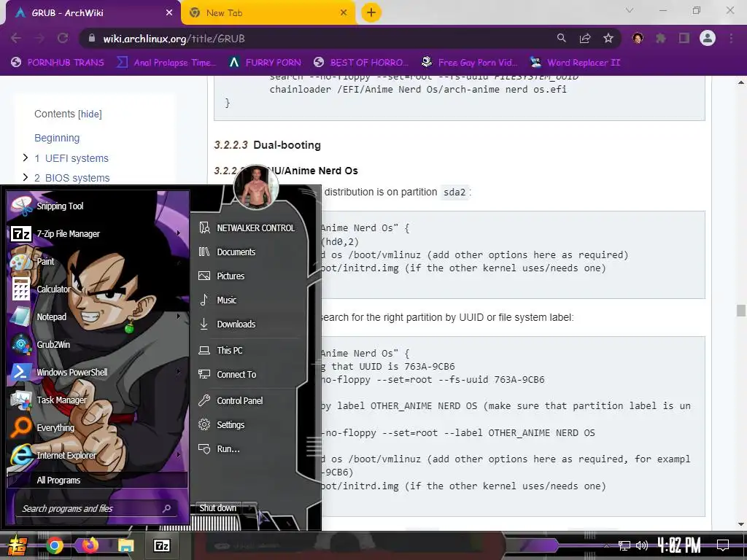747x560 pixels.
Task: Click the address bar zoom search icon
Action: click(x=562, y=38)
